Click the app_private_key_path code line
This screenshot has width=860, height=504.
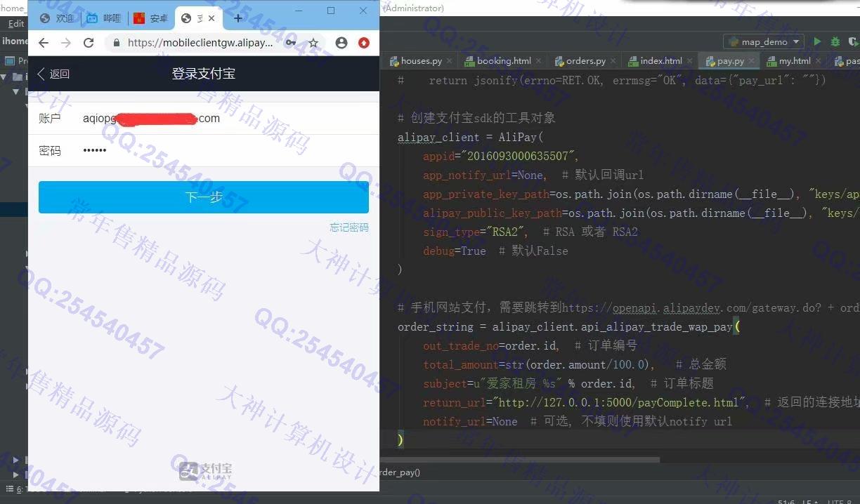640,194
